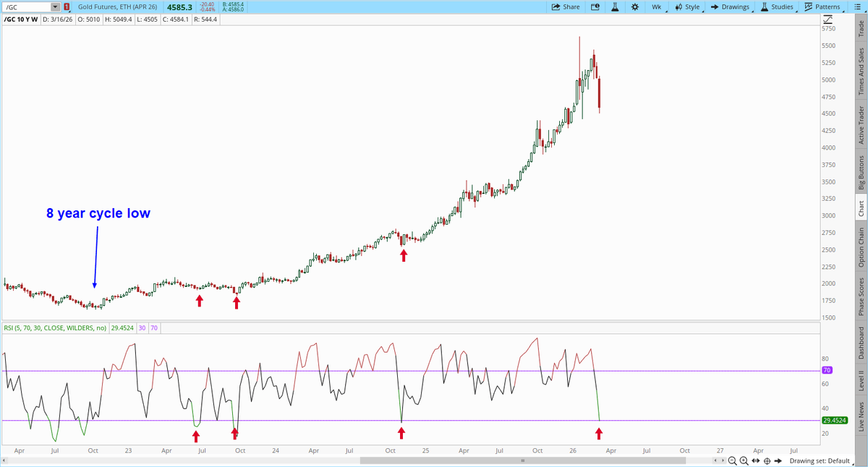Image resolution: width=868 pixels, height=467 pixels.
Task: Click the red number 1 link indicator
Action: (x=67, y=7)
